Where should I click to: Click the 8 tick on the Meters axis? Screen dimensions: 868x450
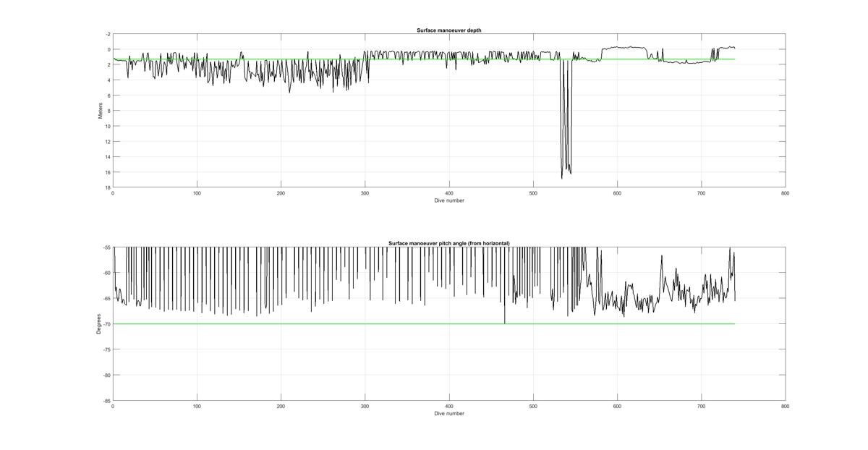[109, 111]
